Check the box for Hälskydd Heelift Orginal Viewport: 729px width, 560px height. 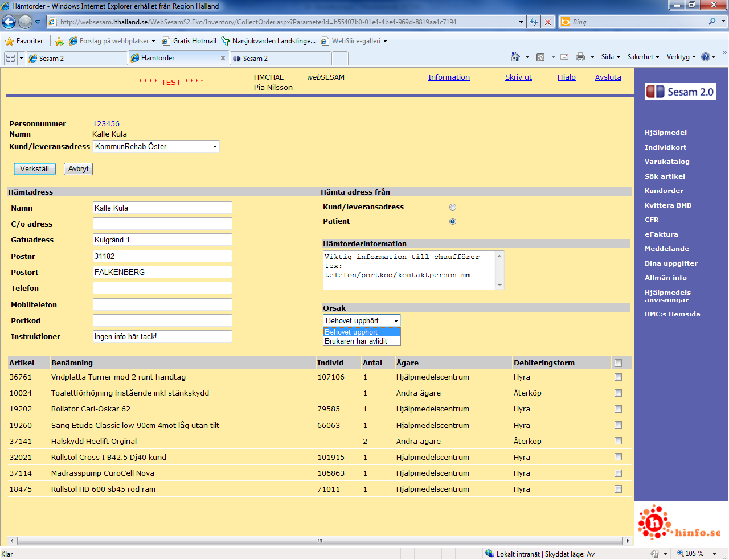pyautogui.click(x=619, y=441)
